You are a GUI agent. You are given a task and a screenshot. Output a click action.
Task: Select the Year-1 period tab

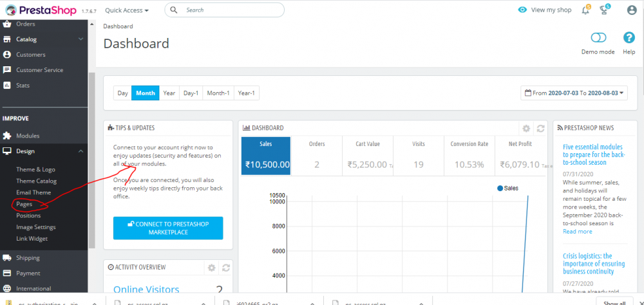click(247, 93)
